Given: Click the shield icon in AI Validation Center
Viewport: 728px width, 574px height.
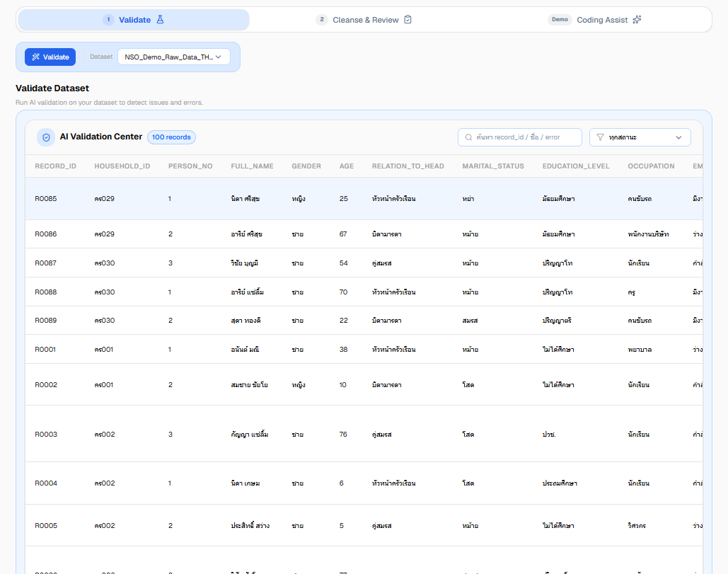Looking at the screenshot, I should point(46,137).
